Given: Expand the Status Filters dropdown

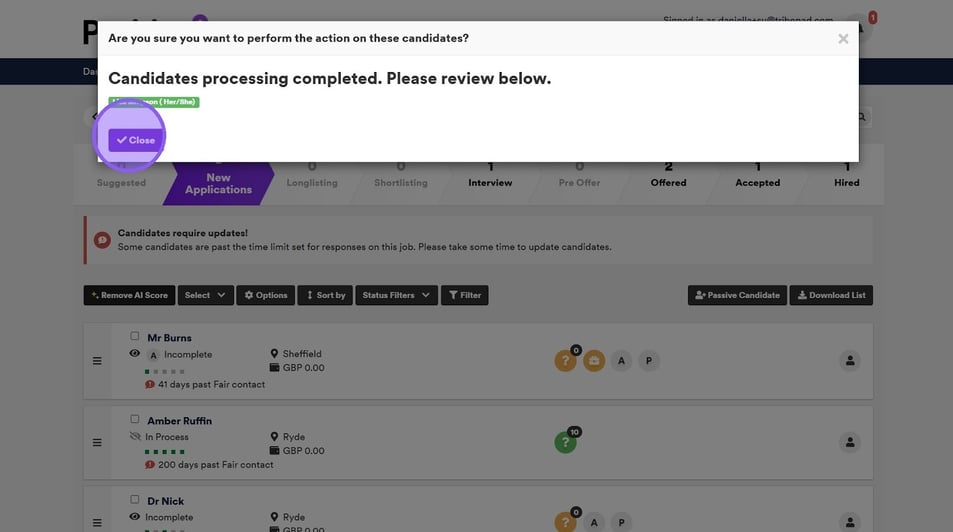Looking at the screenshot, I should (396, 295).
